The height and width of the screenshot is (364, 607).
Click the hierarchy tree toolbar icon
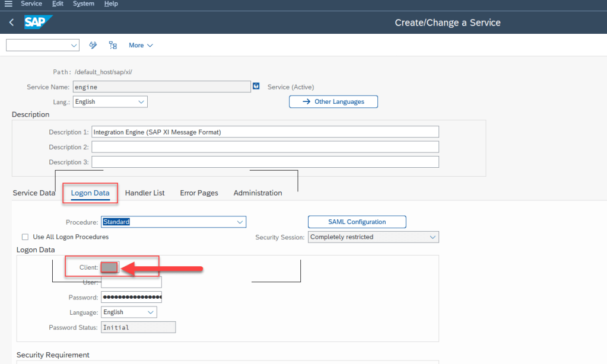[x=113, y=45]
